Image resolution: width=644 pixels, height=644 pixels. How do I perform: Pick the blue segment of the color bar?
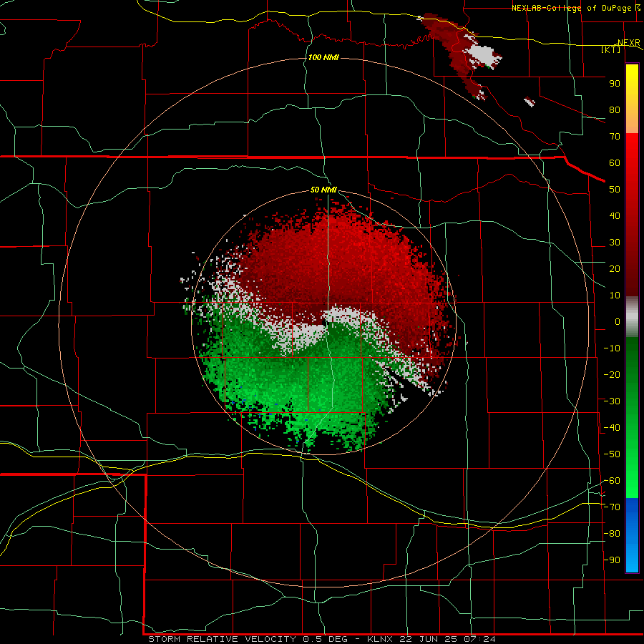point(632,535)
